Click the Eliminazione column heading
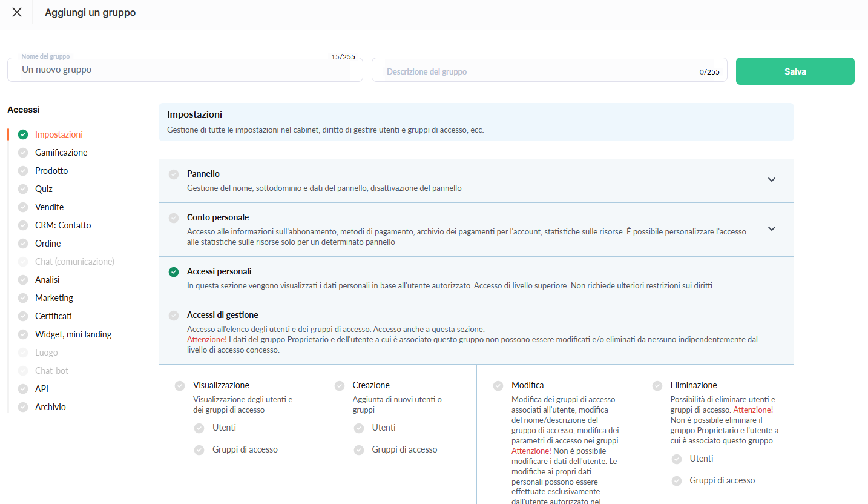 click(x=694, y=385)
